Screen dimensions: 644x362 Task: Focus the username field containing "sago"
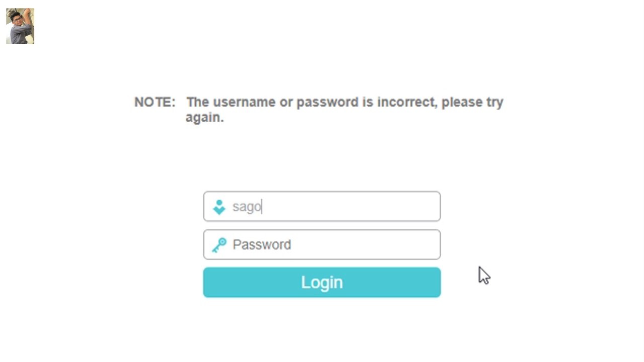(x=322, y=206)
